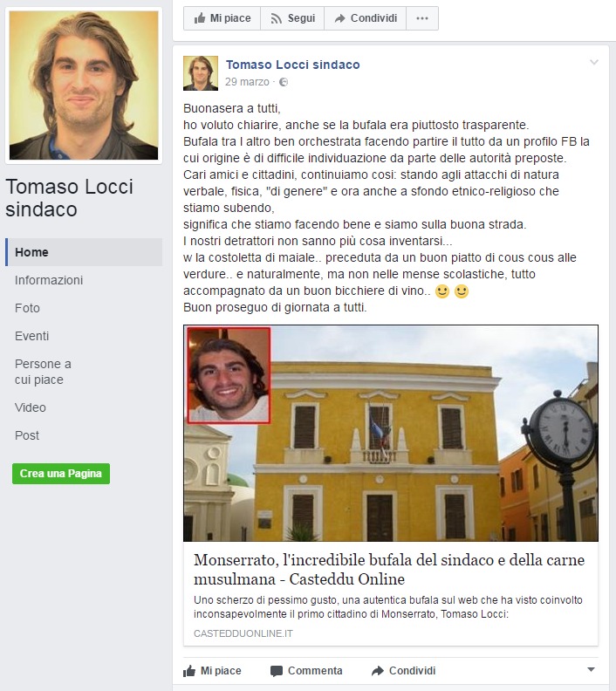616x691 pixels.
Task: Open the Casteddu Online article headline
Action: (389, 569)
